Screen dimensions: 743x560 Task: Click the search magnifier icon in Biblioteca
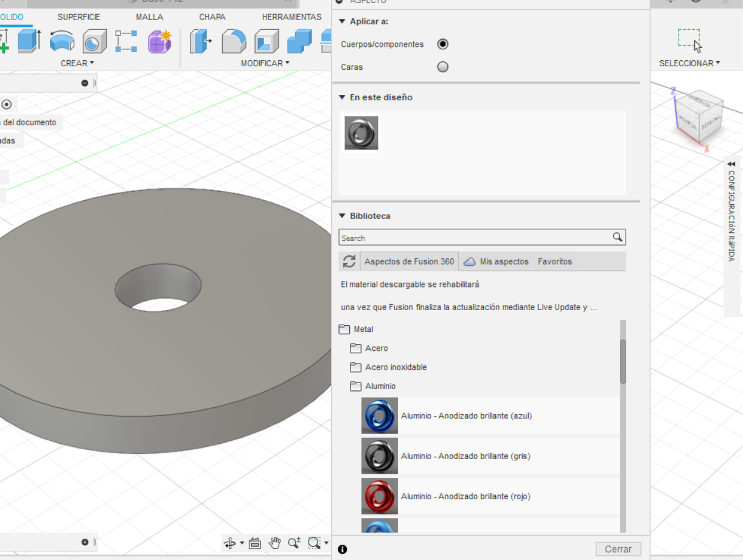coord(618,237)
